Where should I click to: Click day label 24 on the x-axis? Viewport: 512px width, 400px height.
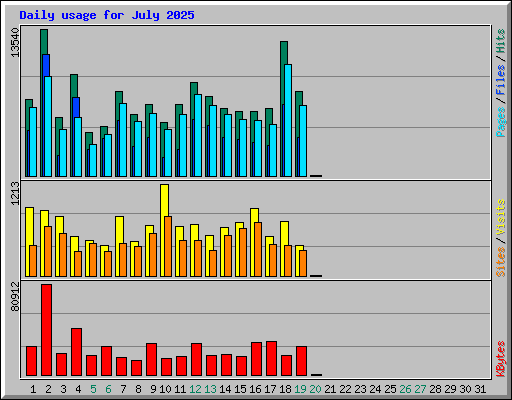[375, 389]
